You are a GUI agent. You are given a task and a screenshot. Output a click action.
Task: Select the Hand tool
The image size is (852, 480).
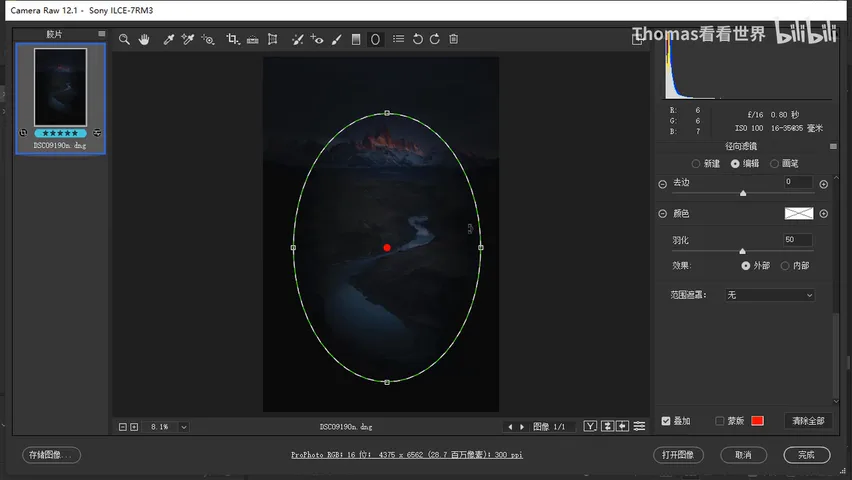point(144,39)
